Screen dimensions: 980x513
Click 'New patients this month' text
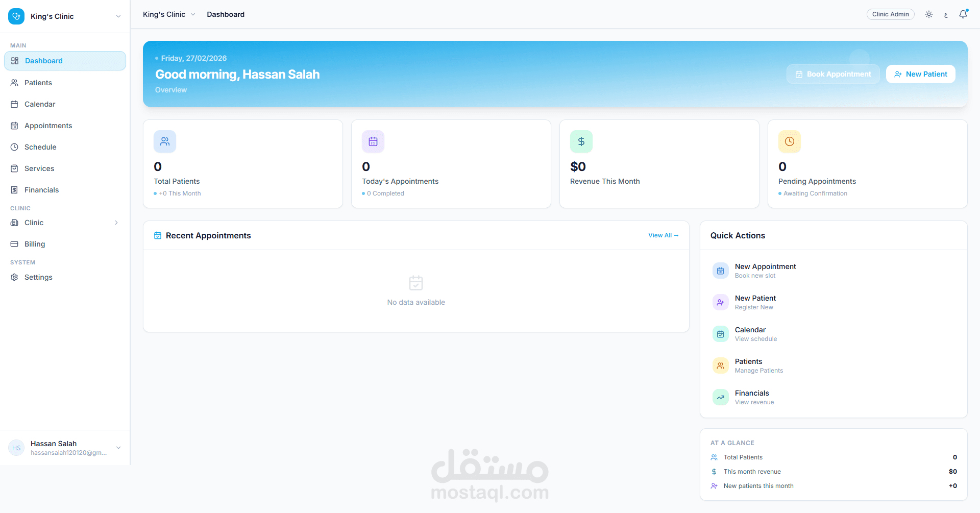(758, 486)
